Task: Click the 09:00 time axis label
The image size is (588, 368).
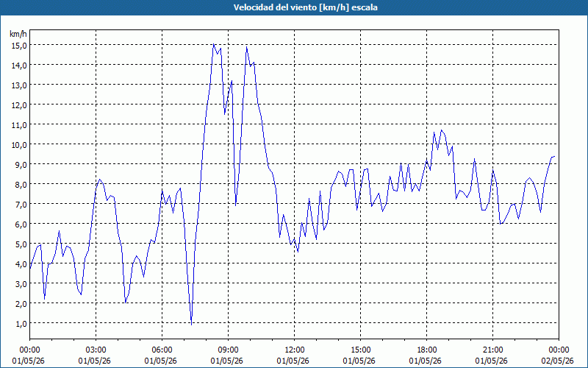Action: click(x=229, y=351)
